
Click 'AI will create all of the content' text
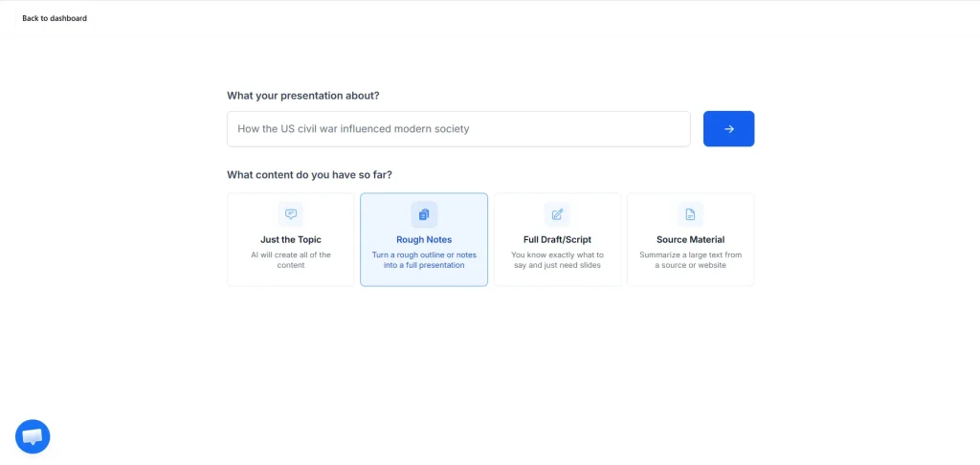pos(291,260)
